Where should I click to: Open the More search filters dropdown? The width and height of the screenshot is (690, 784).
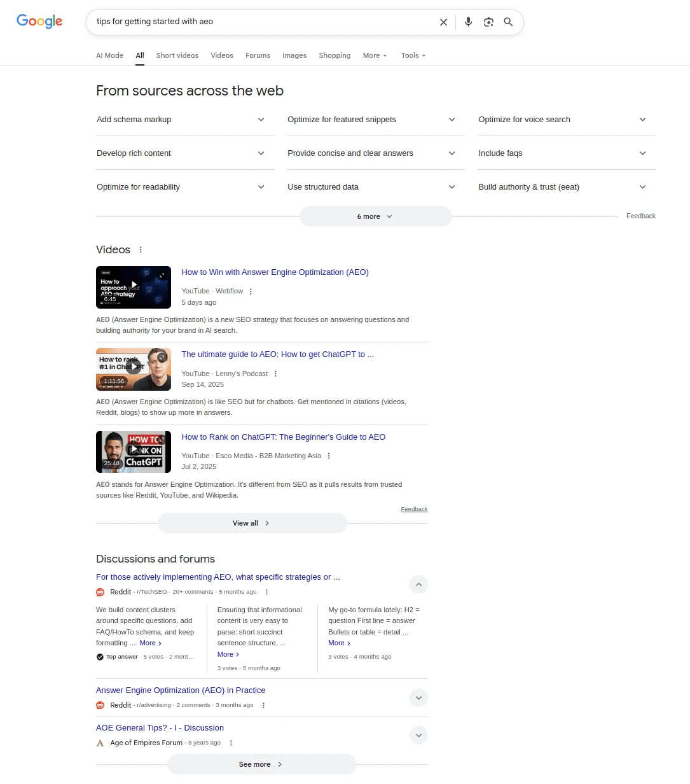click(x=375, y=55)
